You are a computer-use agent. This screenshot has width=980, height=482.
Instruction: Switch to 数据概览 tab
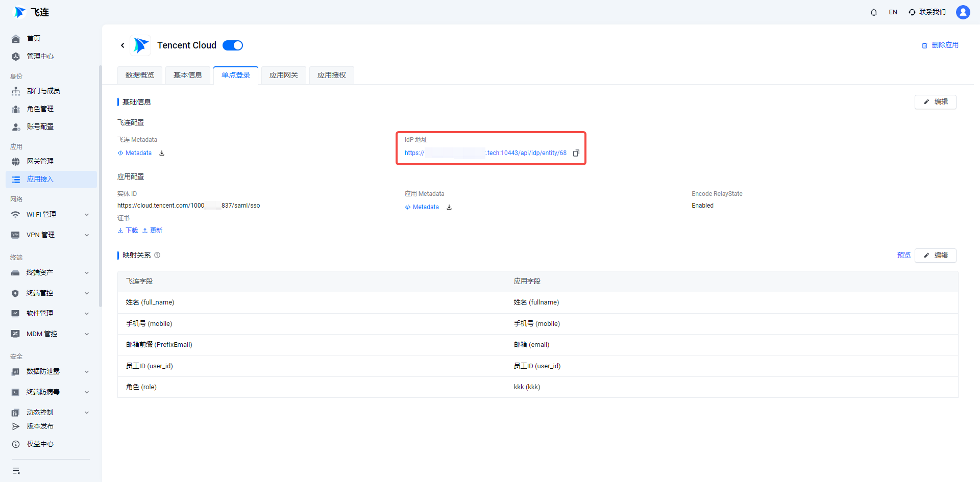tap(140, 75)
